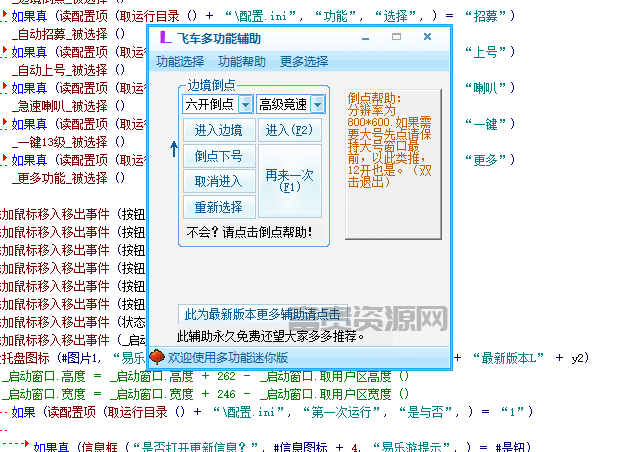
Task: Click 欢迎使用多功能迷你版 status bar text
Action: click(228, 357)
